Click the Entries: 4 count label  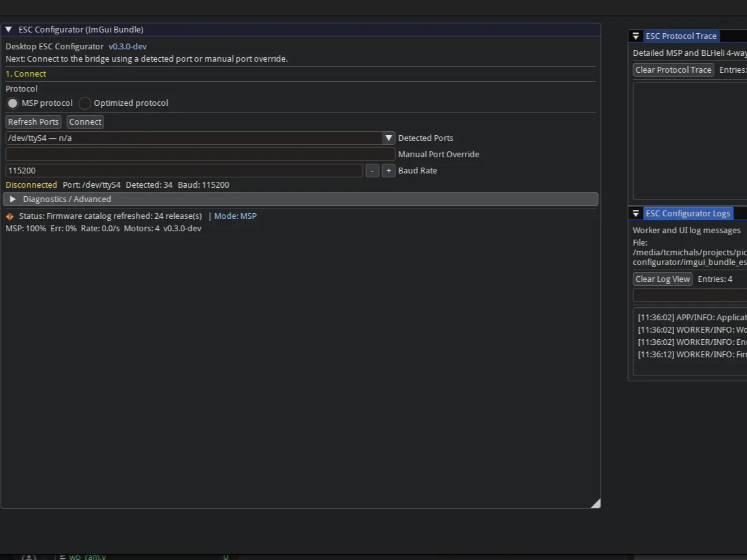click(x=715, y=279)
